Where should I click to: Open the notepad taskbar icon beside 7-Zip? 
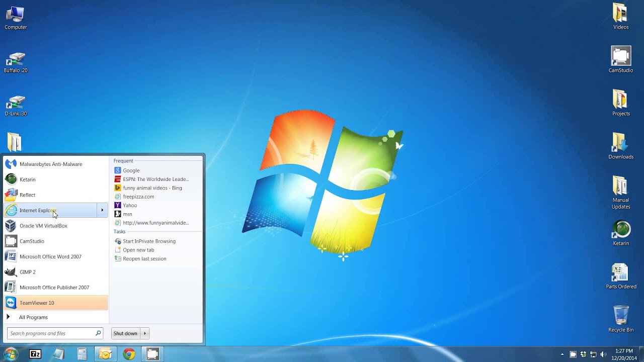point(58,354)
